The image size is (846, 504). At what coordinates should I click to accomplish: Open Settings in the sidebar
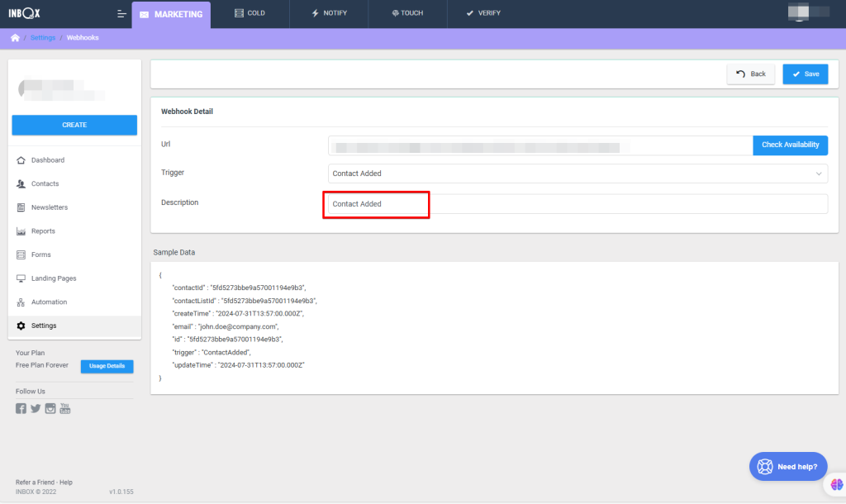(x=44, y=326)
